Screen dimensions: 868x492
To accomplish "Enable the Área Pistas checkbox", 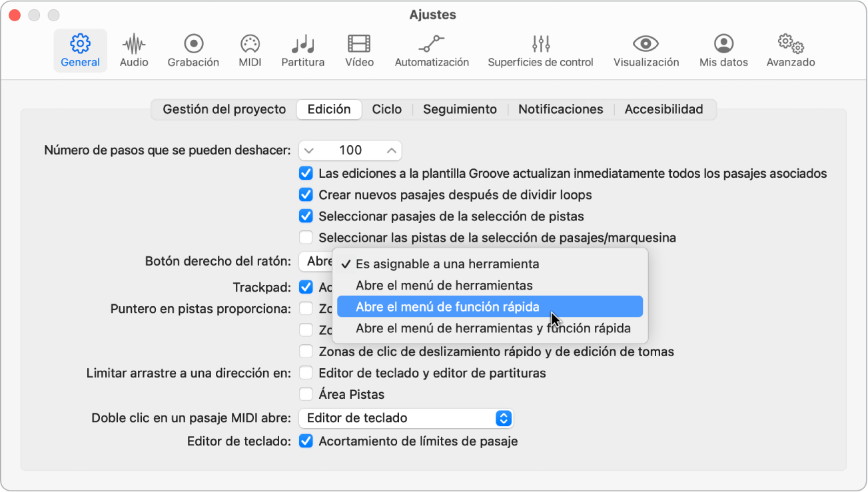I will (x=306, y=394).
